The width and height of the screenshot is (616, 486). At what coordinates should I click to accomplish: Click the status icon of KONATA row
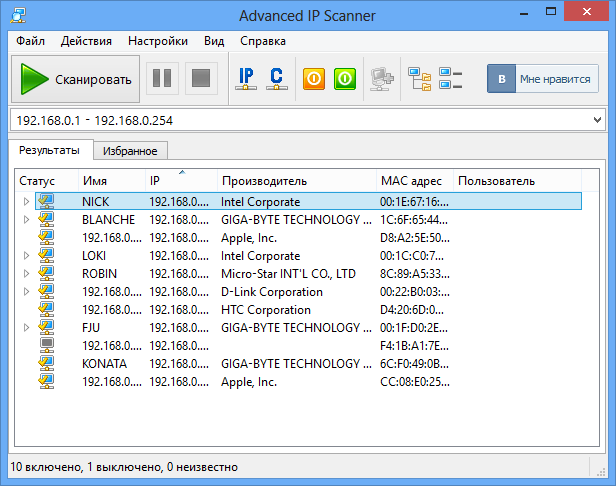pos(46,363)
